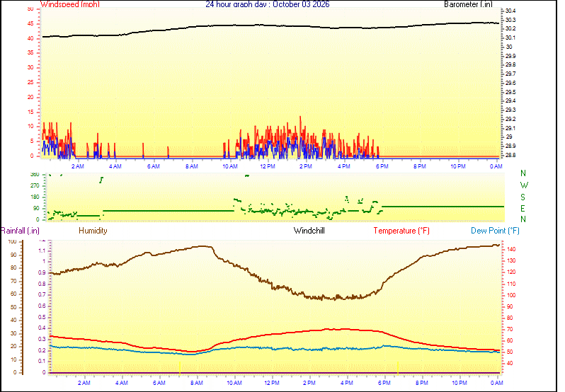Click the '270' wind direction axis value
Screen dimensions: 565x392
click(35, 186)
